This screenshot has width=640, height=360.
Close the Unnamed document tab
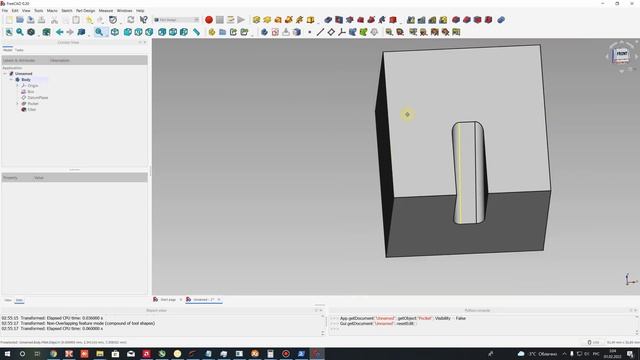point(219,300)
